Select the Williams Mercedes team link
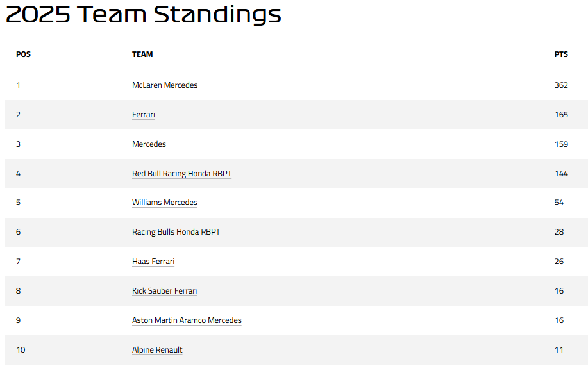 click(x=165, y=203)
